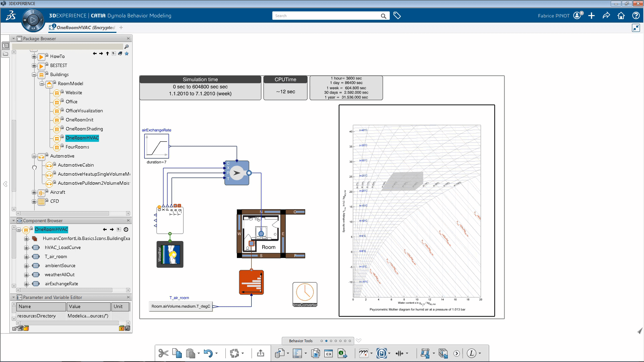Click the Export/Save icon in toolbar
Screen dimensions: 644x362
pos(261,353)
